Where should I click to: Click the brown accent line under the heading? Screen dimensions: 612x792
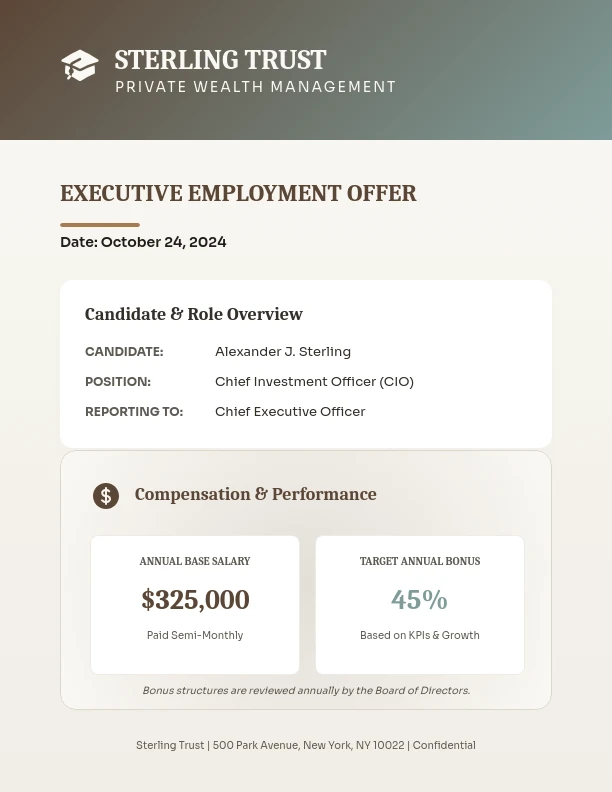tap(100, 225)
